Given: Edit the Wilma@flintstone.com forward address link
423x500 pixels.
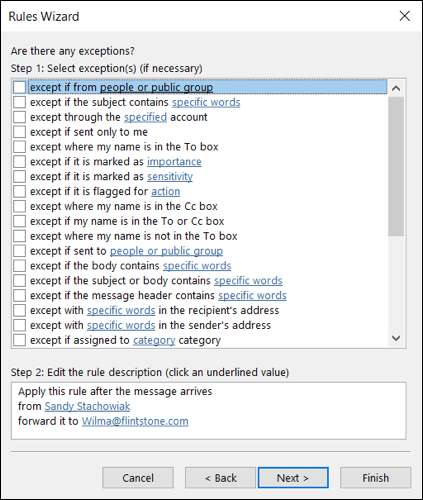Looking at the screenshot, I should [x=135, y=421].
